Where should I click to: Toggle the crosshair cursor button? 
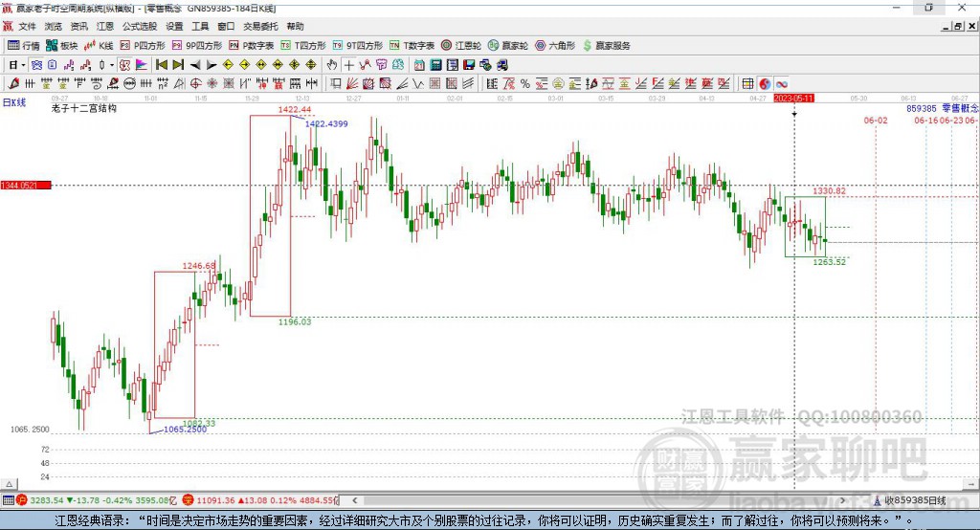coord(348,64)
